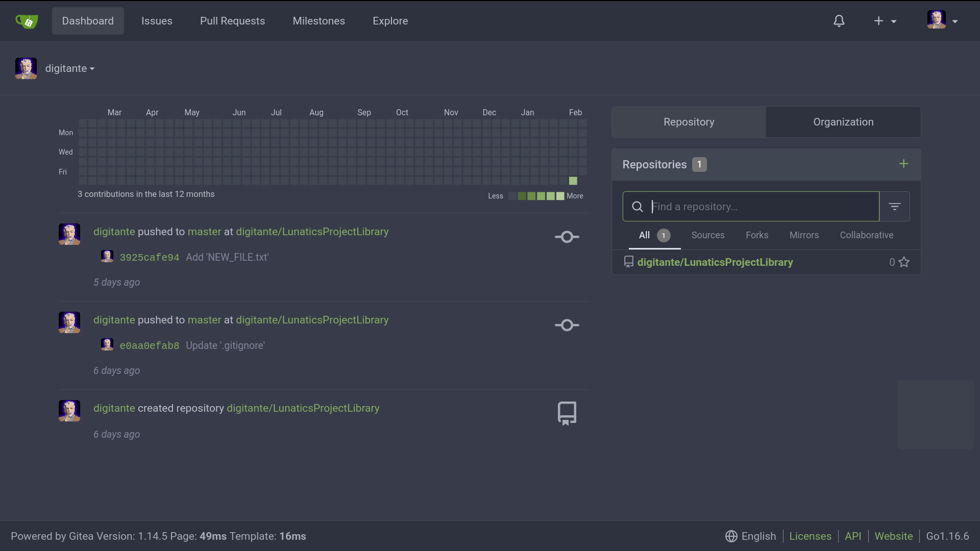Open the create new plus dropdown
The image size is (980, 551).
(x=885, y=21)
